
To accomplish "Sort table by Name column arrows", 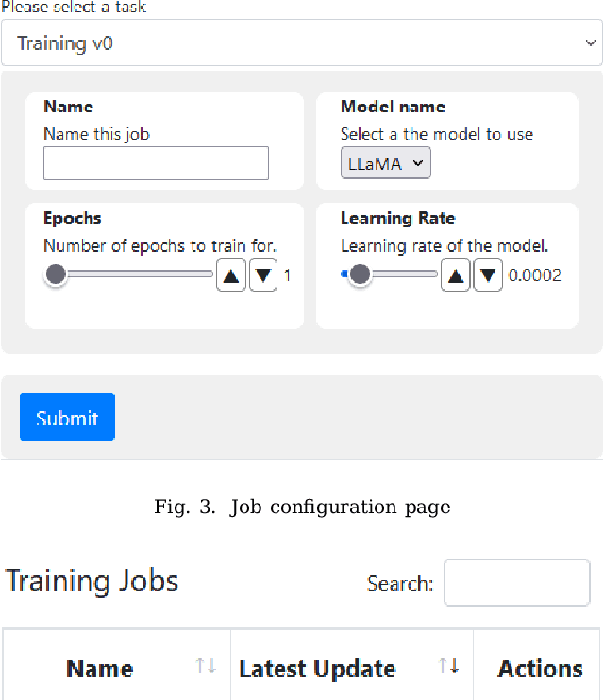I will 206,666.
